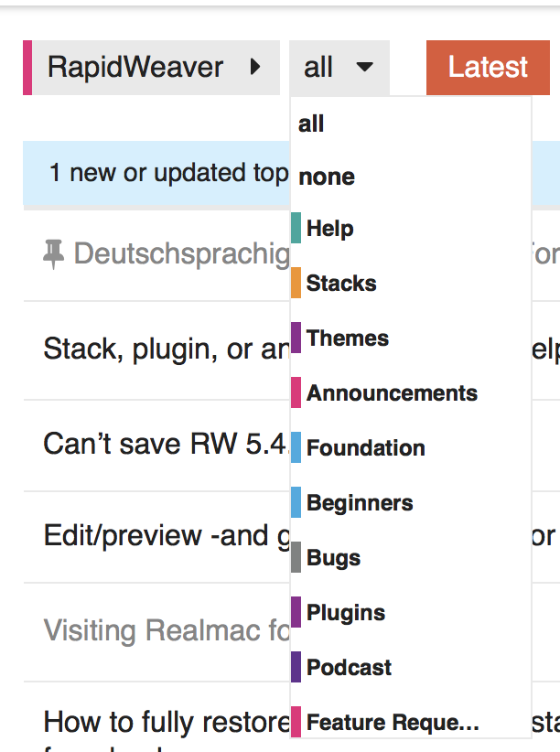Select 'none' in the subcategory list

click(327, 177)
